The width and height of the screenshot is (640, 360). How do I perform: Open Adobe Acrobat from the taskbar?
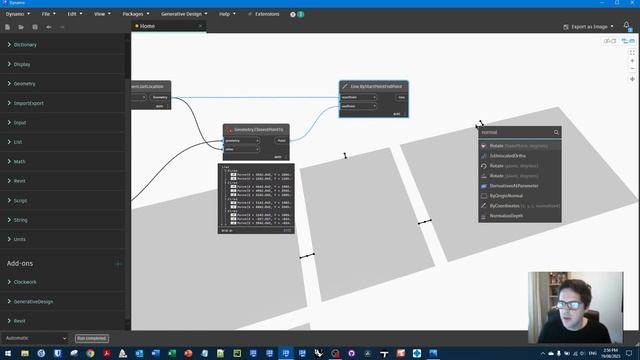click(107, 353)
